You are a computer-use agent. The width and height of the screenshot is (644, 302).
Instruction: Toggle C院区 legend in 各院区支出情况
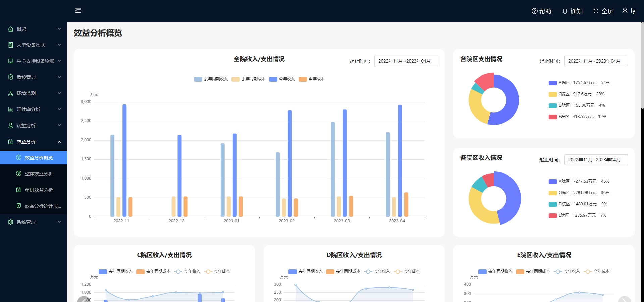coord(577,94)
